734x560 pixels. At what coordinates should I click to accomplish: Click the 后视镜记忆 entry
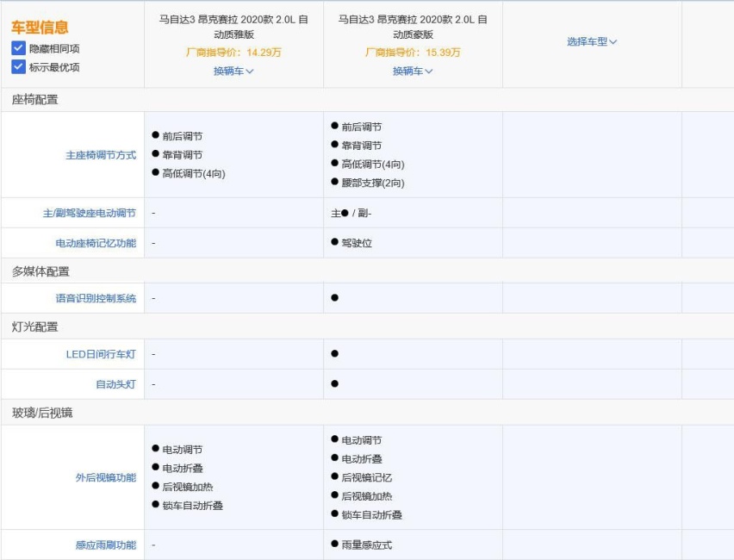click(x=366, y=477)
